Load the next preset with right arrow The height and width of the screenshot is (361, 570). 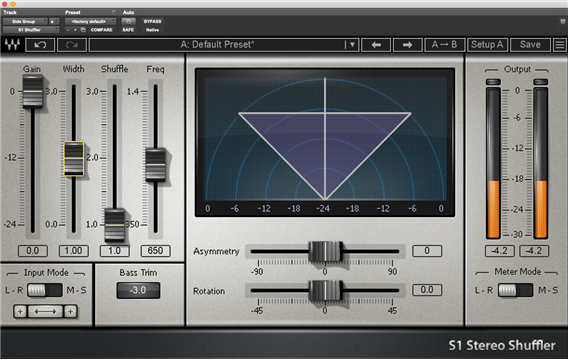pyautogui.click(x=408, y=45)
